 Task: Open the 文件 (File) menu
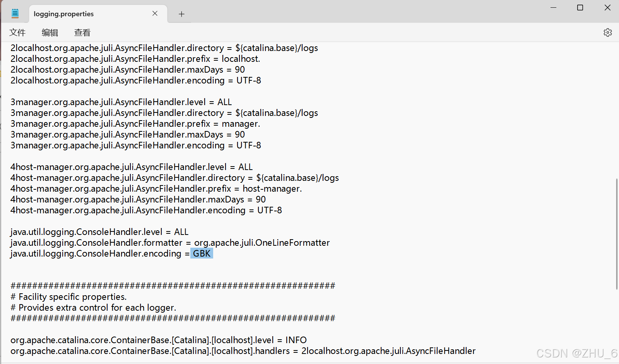tap(17, 33)
